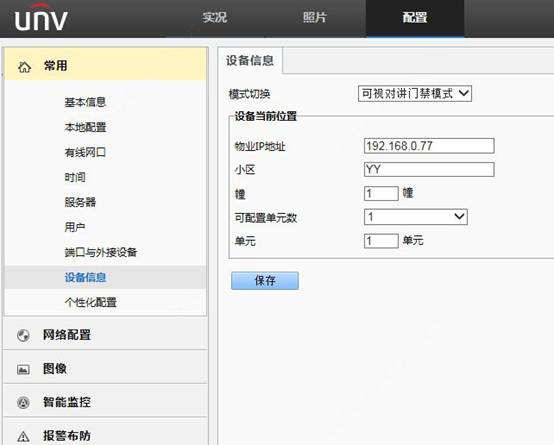Switch to the 实况 tab
Screen dimensions: 554x445
(x=215, y=18)
